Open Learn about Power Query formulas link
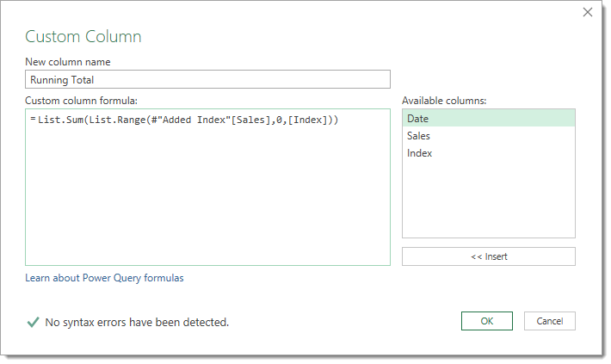Screen dimensions: 611x364 104,278
